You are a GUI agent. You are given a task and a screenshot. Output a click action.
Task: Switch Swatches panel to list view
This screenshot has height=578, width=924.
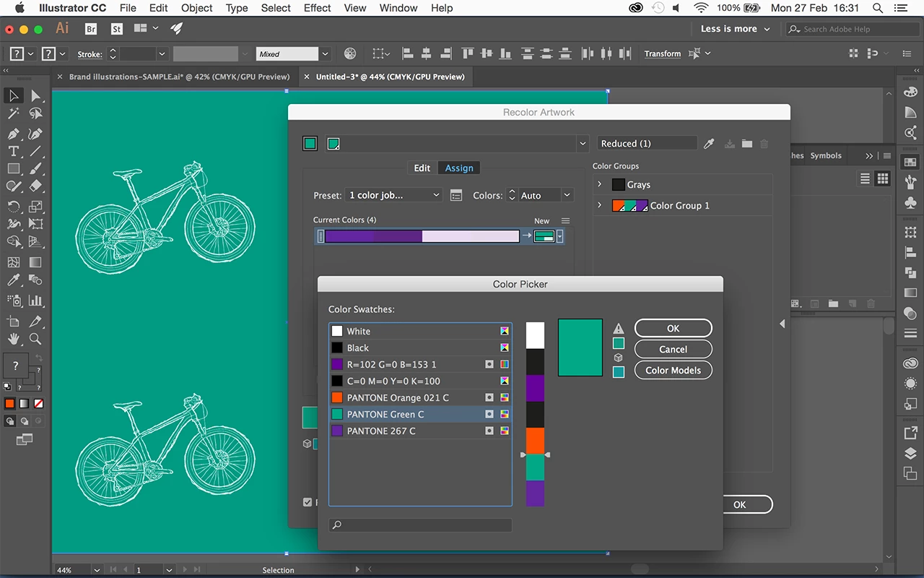(866, 178)
